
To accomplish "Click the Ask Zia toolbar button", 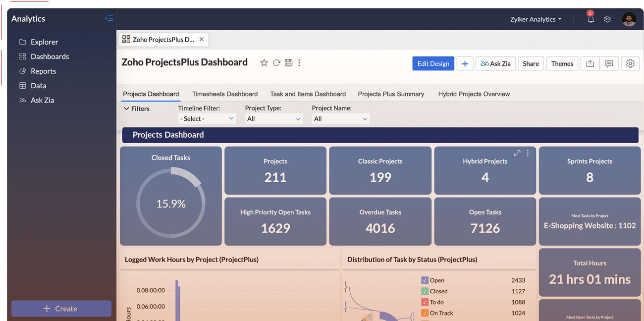I will pos(496,63).
